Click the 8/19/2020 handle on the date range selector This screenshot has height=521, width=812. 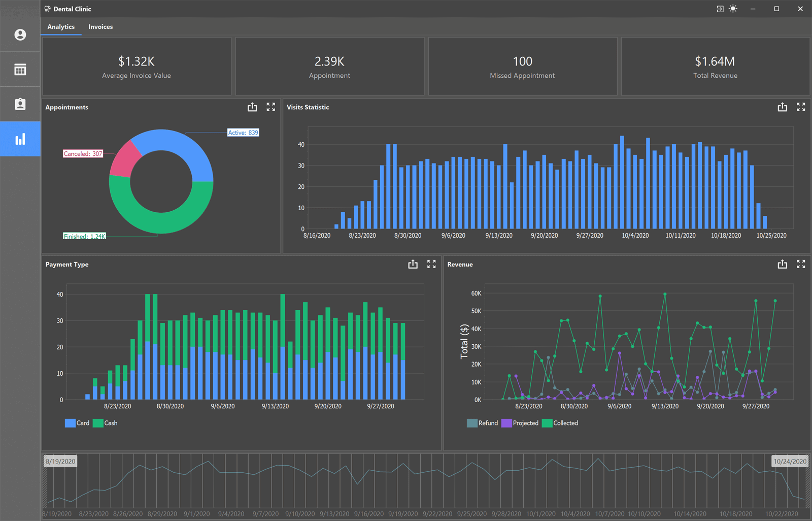[x=60, y=461]
